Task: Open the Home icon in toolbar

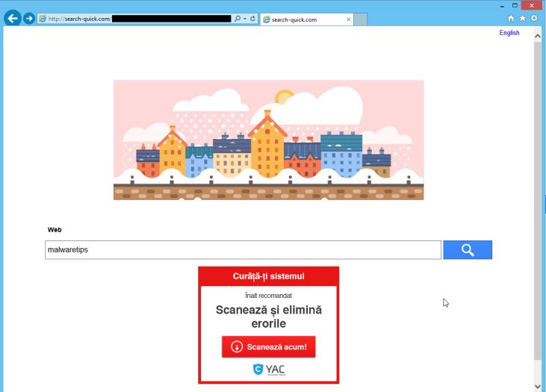Action: click(511, 19)
